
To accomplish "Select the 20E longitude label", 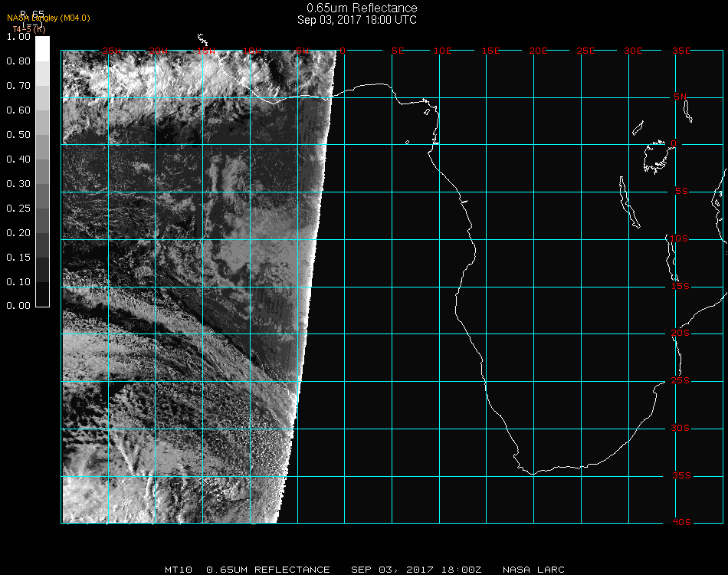I will tap(538, 51).
